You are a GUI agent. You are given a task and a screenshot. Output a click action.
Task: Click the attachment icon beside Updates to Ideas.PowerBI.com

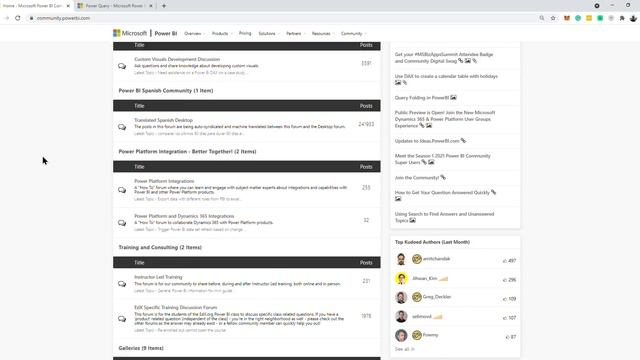[x=463, y=141]
